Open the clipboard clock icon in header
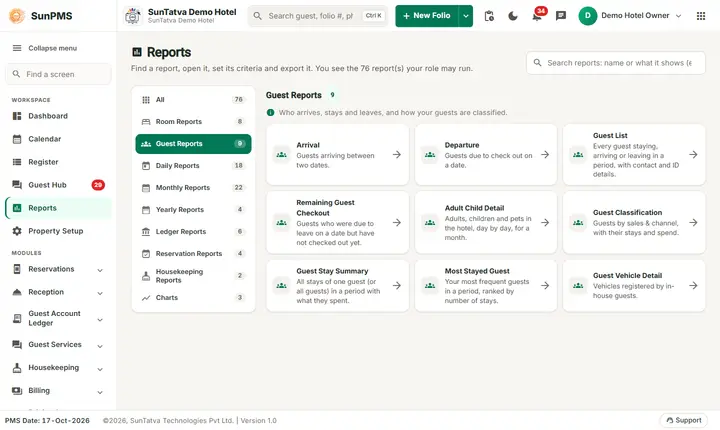 click(489, 16)
